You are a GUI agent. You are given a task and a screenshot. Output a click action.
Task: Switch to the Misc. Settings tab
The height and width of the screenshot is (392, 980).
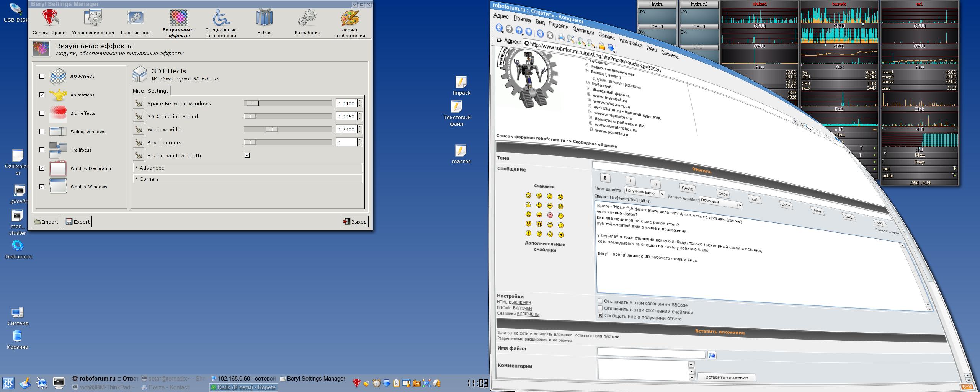pos(150,91)
